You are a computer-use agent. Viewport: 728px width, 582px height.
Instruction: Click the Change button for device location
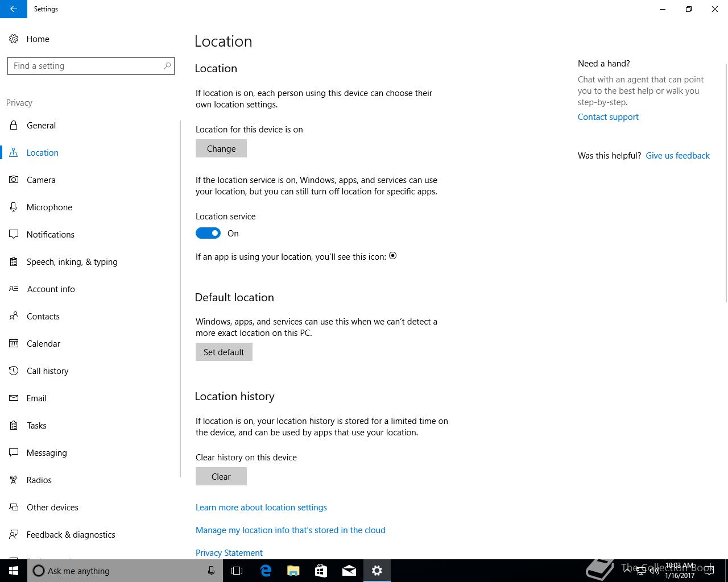[221, 149]
